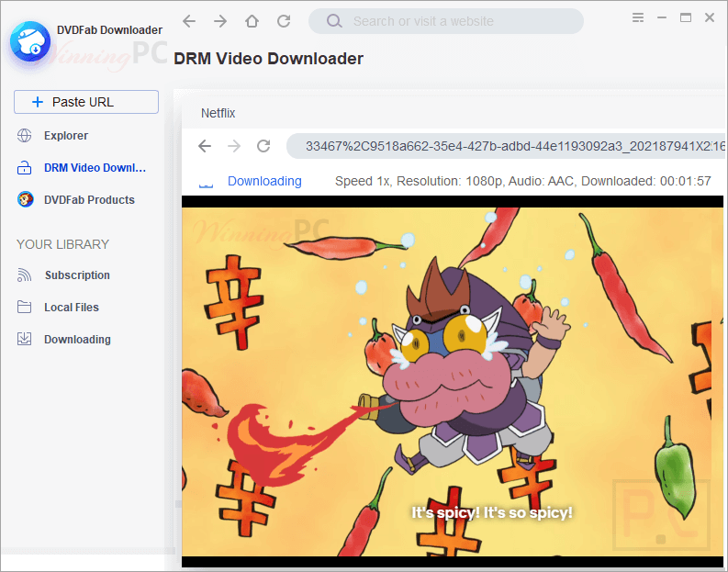The image size is (728, 572).
Task: Go back using the top toolbar arrow
Action: pos(189,21)
